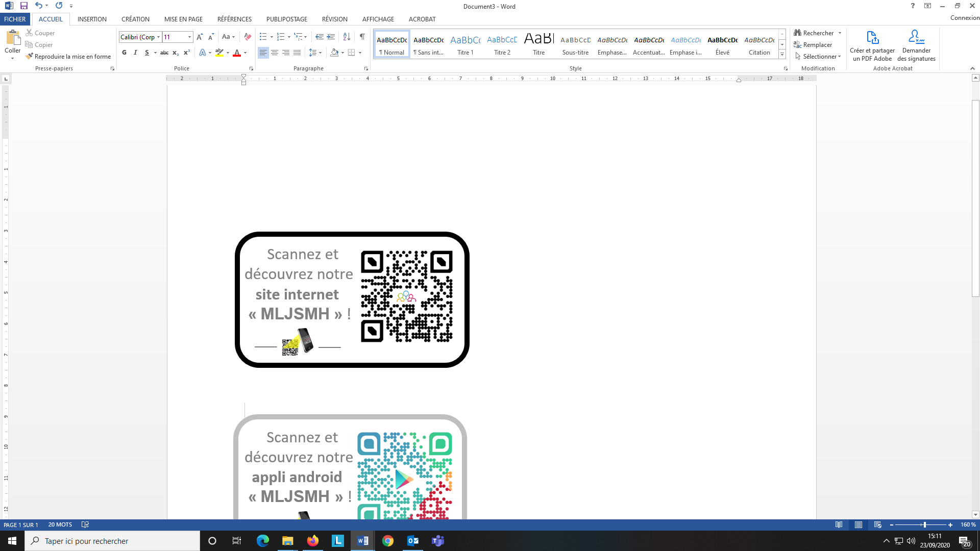Cut selection with Couper
Viewport: 980px width, 551px height.
pos(40,33)
